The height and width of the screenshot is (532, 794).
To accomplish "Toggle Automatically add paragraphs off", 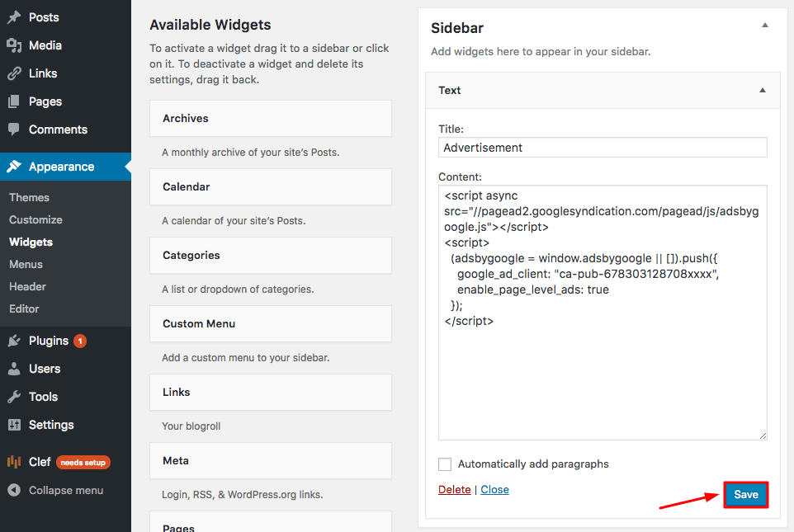I will click(x=445, y=464).
